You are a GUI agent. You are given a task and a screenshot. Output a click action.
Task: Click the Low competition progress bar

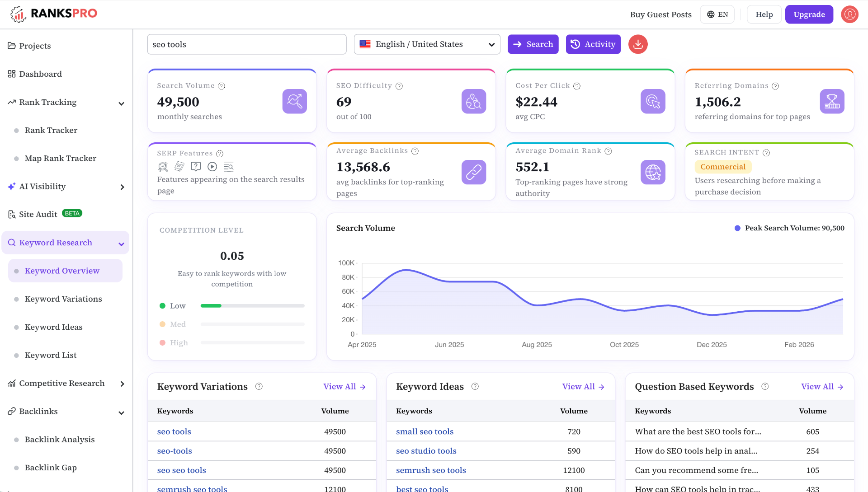[x=252, y=306]
